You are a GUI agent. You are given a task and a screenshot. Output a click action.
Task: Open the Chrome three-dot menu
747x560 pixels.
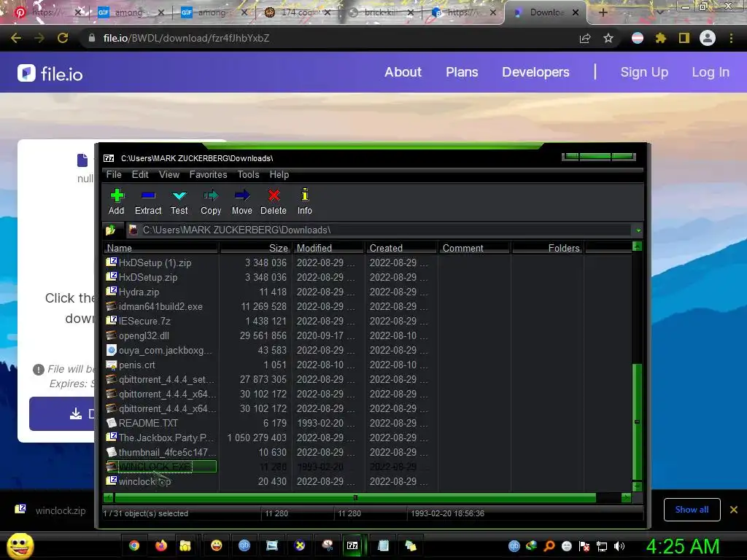(x=731, y=38)
